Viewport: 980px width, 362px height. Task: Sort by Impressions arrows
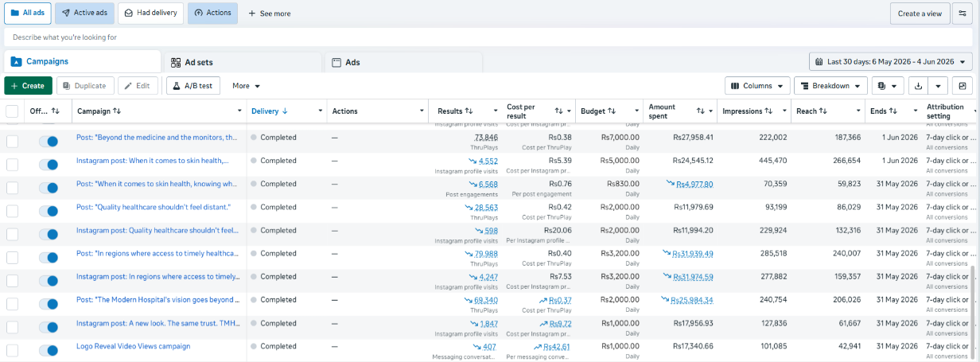(769, 111)
